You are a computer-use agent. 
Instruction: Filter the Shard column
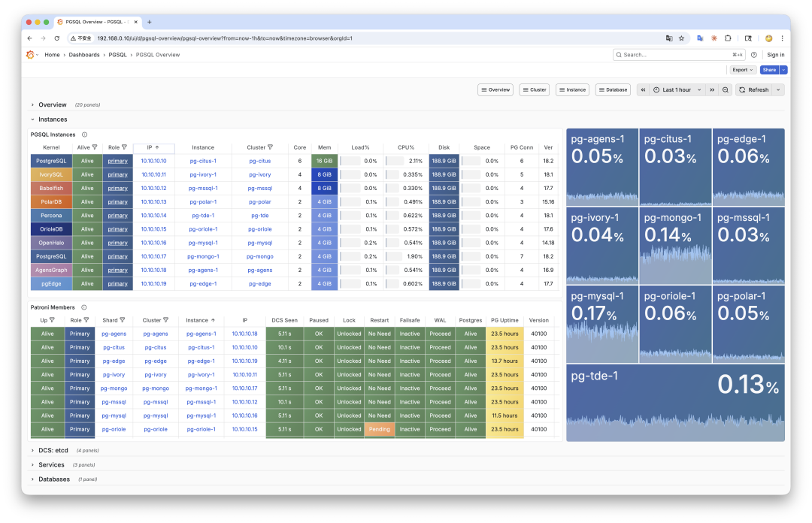coord(123,321)
